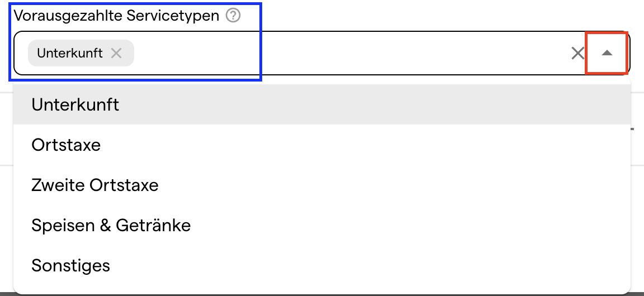The width and height of the screenshot is (644, 296).
Task: Select Unterkunft in the dropdown list
Action: coord(322,104)
